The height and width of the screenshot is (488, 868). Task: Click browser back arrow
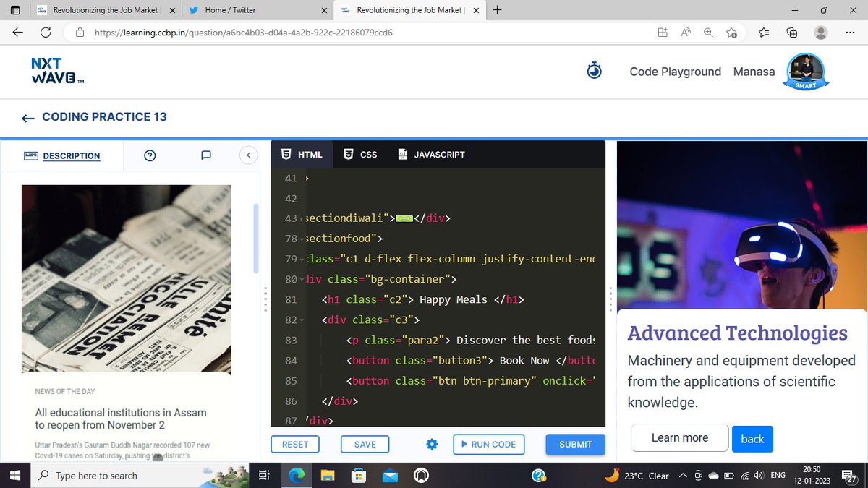coord(17,33)
